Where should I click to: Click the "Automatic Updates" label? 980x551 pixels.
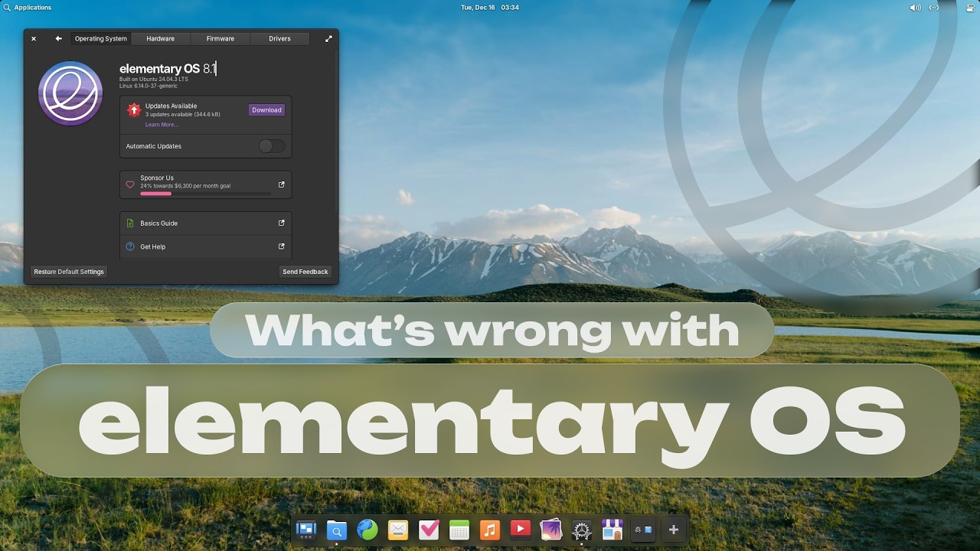(x=154, y=146)
